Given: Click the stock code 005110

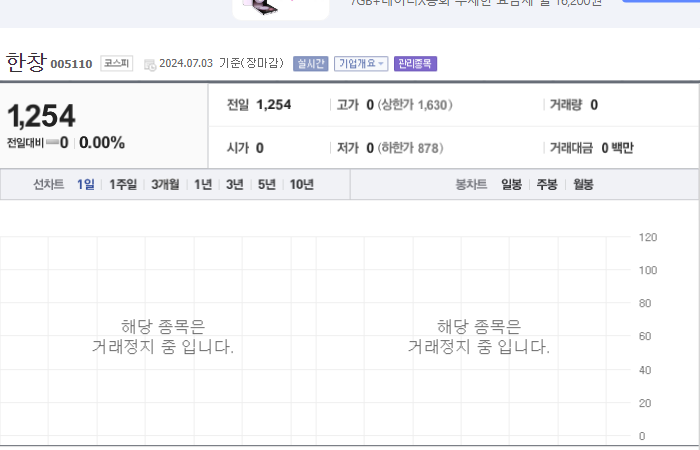Looking at the screenshot, I should tap(71, 64).
